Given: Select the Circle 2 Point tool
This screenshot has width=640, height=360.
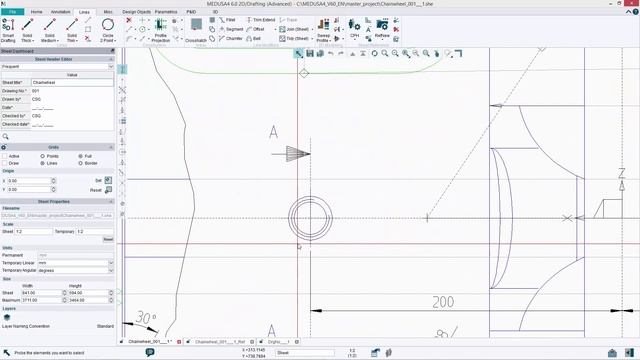Looking at the screenshot, I should [x=108, y=30].
